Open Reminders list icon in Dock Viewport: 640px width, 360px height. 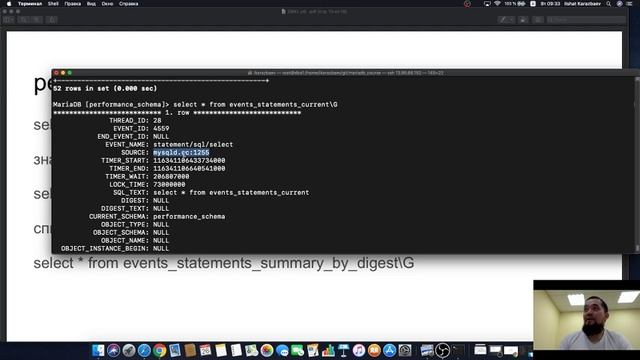(236, 350)
